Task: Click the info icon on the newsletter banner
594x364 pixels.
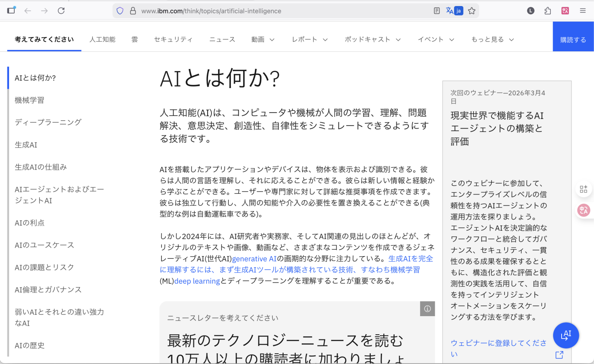Action: click(427, 309)
